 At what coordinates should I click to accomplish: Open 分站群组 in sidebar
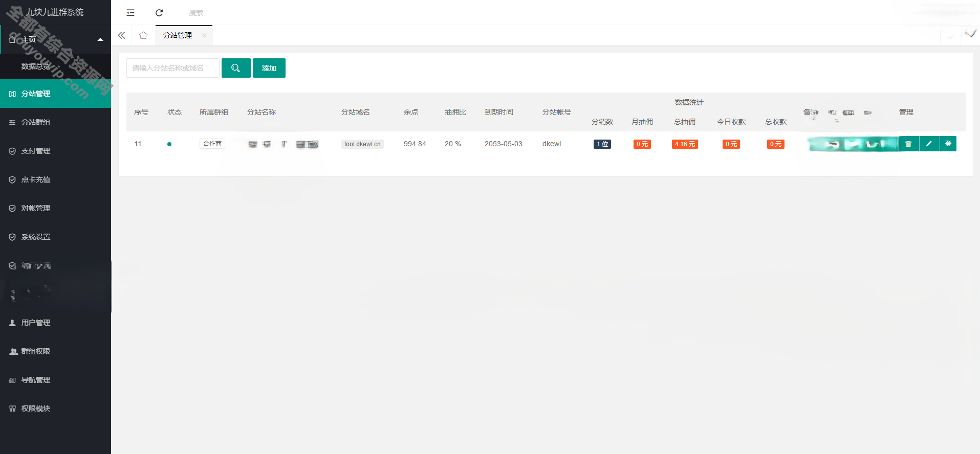[55, 122]
